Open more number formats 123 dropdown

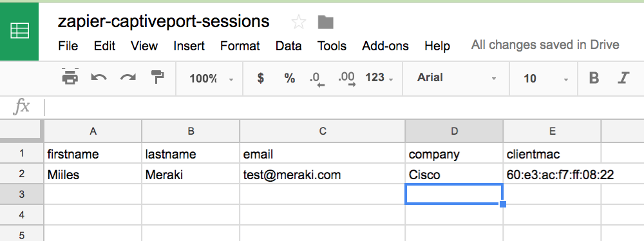[x=379, y=78]
